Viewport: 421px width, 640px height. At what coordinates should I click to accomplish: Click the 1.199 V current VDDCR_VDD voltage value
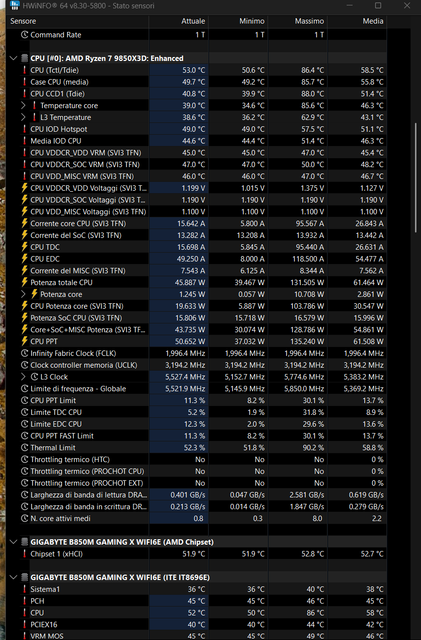click(194, 188)
